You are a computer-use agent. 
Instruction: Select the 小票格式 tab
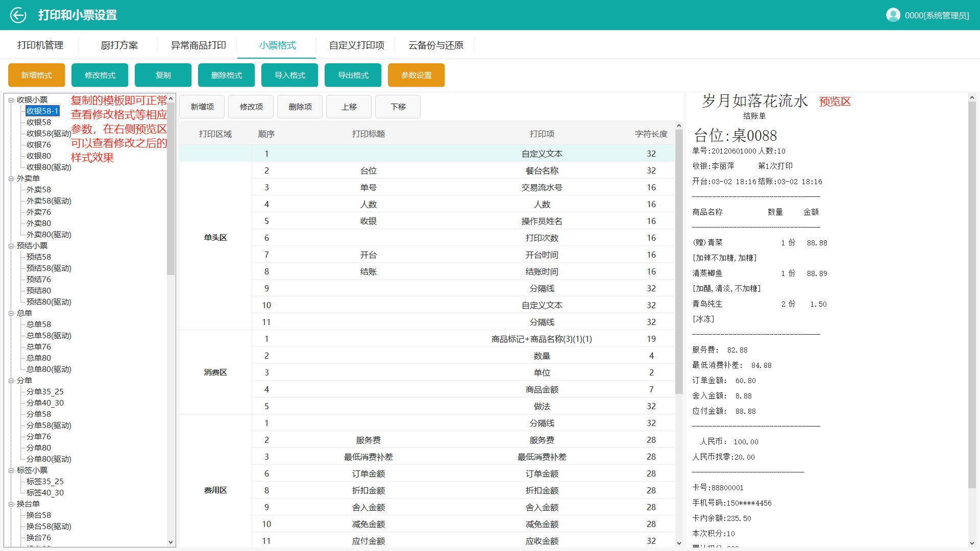[x=278, y=45]
